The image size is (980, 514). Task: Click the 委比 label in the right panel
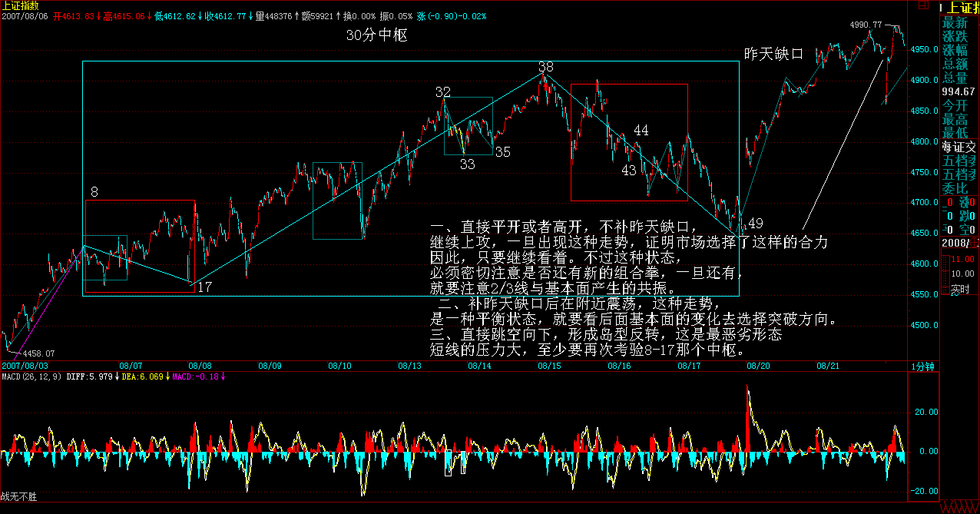[x=955, y=188]
